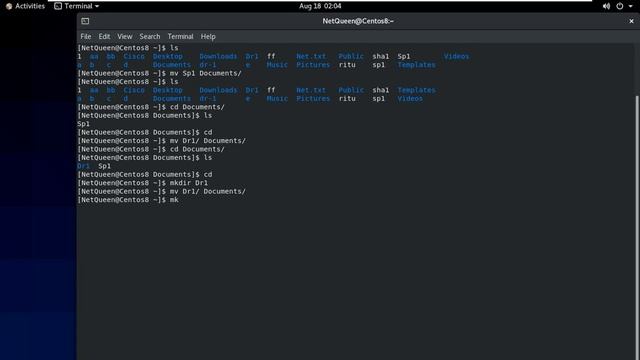Click the 'mkdir Dr1' command line
Image resolution: width=640 pixels, height=360 pixels.
coord(143,183)
